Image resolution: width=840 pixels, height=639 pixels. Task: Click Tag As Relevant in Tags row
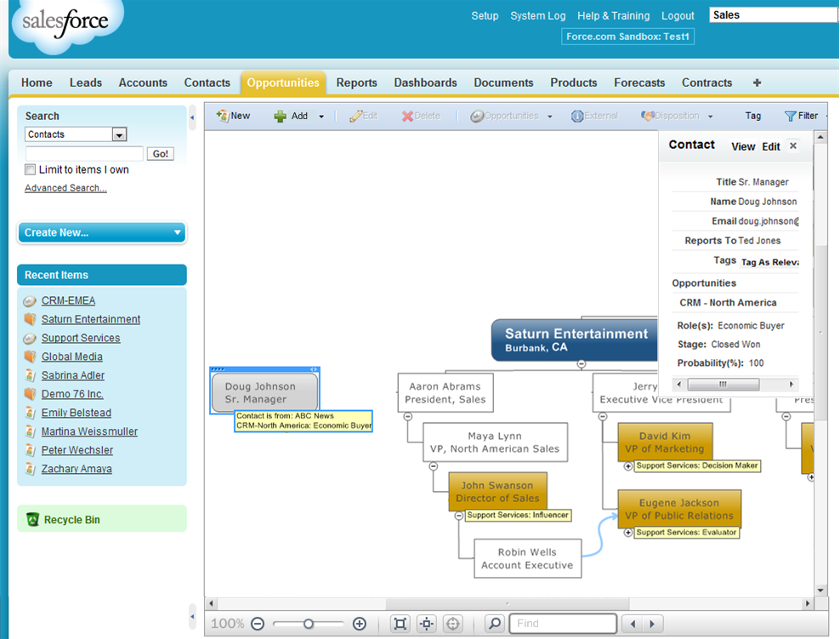click(x=769, y=262)
